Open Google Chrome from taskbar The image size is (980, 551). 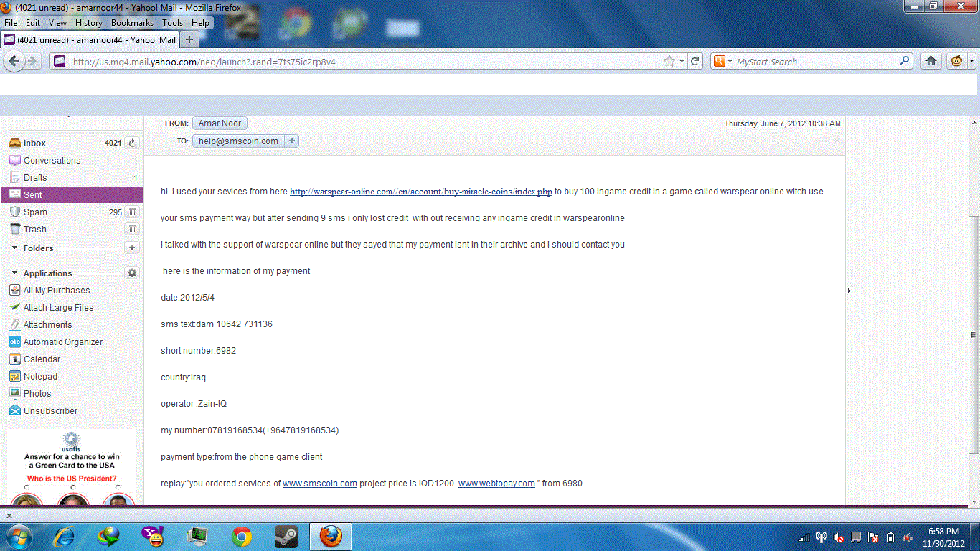click(242, 537)
